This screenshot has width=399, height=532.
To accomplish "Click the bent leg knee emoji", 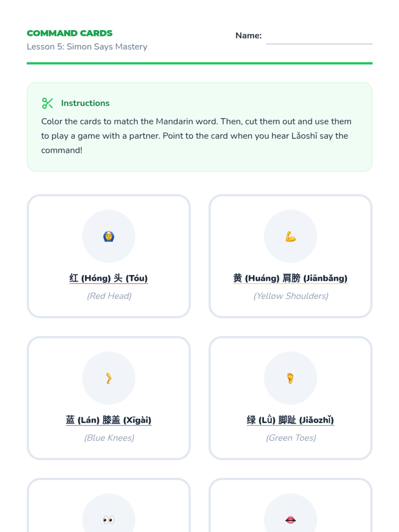I will pos(109,378).
